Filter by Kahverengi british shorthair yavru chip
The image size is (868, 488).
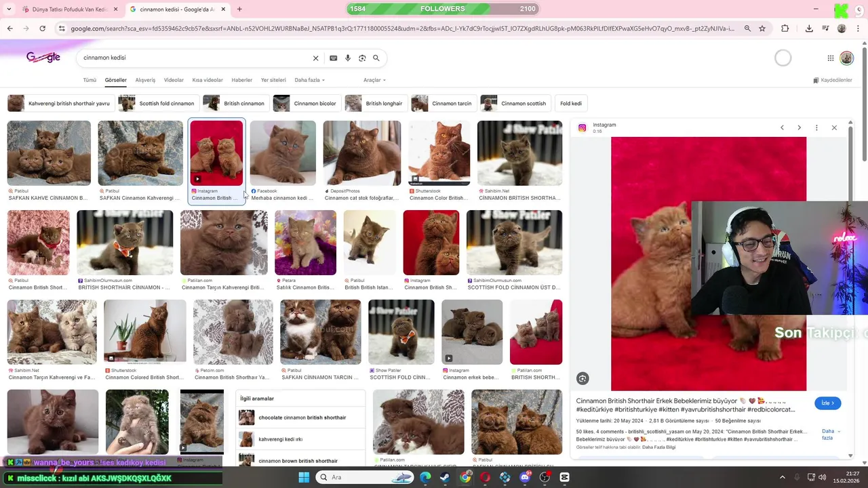[60, 104]
